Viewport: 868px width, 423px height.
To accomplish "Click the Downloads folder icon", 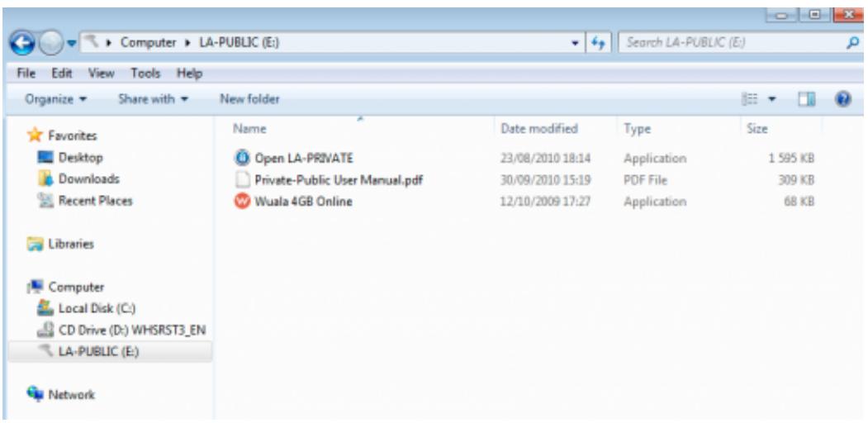I will coord(46,178).
